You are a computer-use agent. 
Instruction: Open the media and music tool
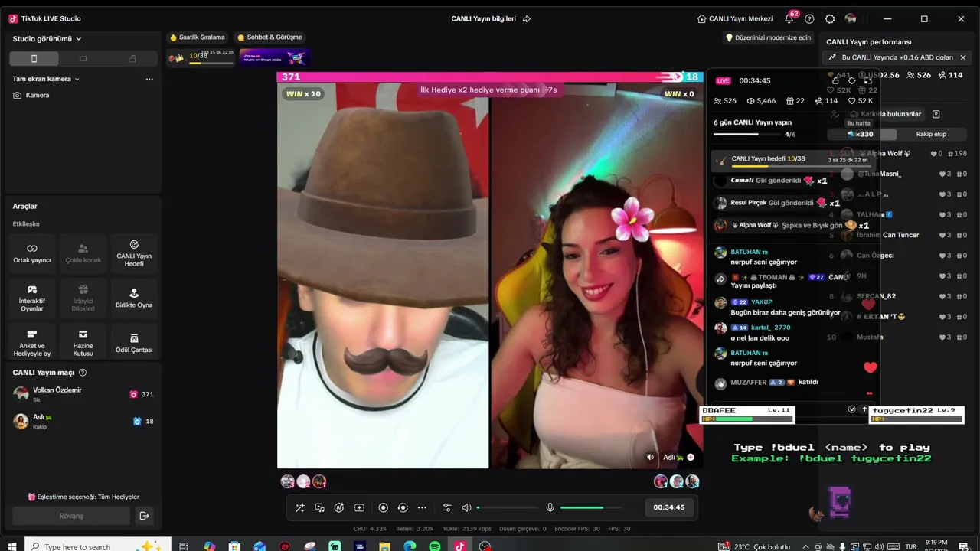(319, 507)
